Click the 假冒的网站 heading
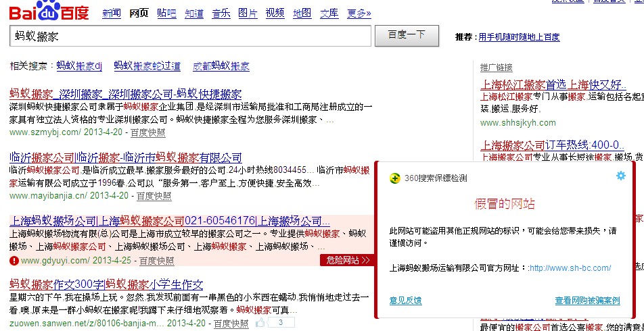 point(505,204)
